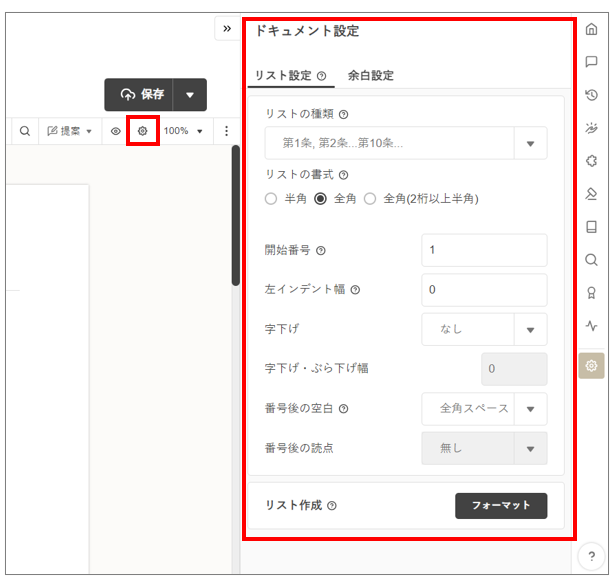615x582 pixels.
Task: Switch to the 余白設定 tab
Action: tap(370, 75)
